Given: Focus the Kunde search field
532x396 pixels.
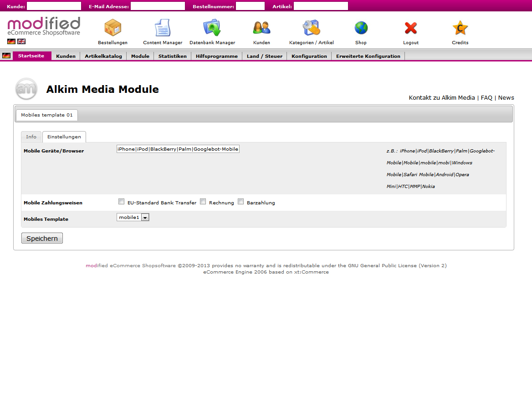Looking at the screenshot, I should [x=54, y=6].
